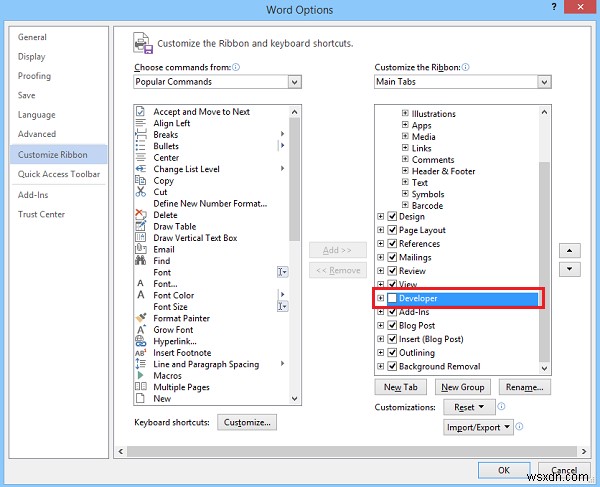Image resolution: width=600 pixels, height=487 pixels.
Task: Click the Delete command icon
Action: 140,215
